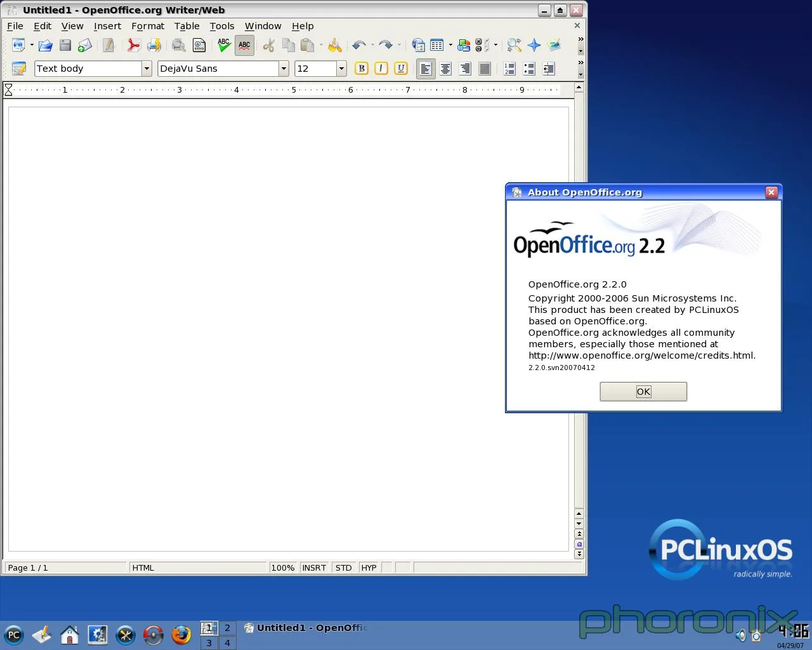The height and width of the screenshot is (650, 812).
Task: Open Find & Replace binoculars icon
Action: [x=514, y=45]
